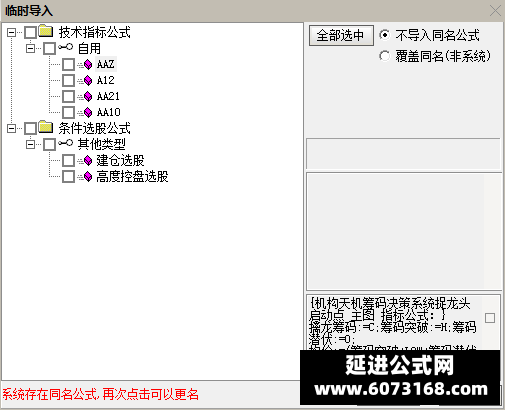The width and height of the screenshot is (505, 410).
Task: Collapse the 自用 subgroup
Action: [x=30, y=49]
